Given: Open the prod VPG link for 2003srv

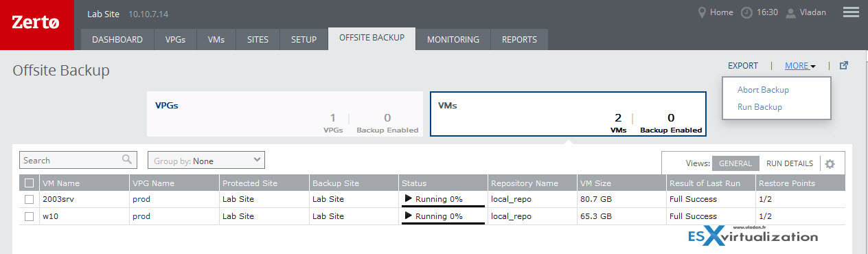Looking at the screenshot, I should pos(141,199).
